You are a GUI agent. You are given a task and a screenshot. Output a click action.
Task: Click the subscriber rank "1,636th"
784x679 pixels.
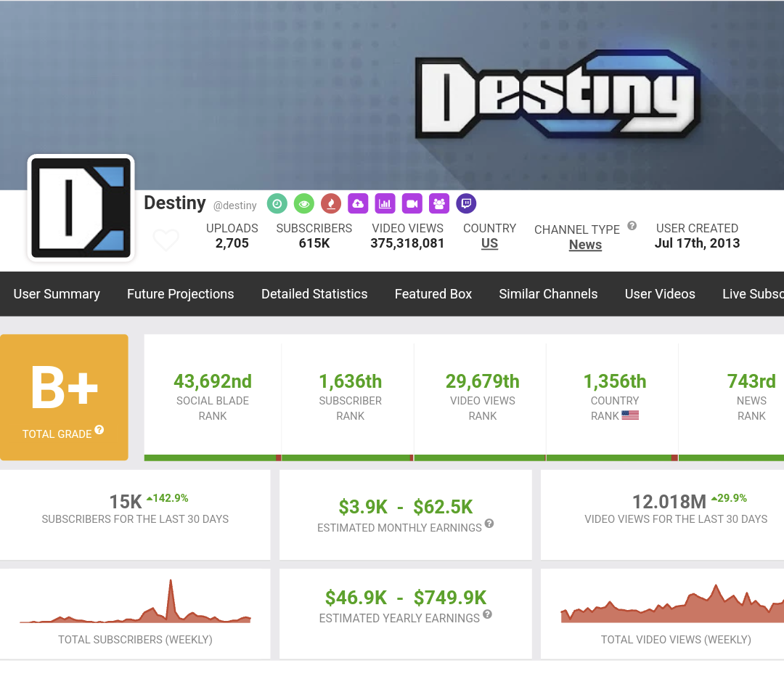(351, 381)
